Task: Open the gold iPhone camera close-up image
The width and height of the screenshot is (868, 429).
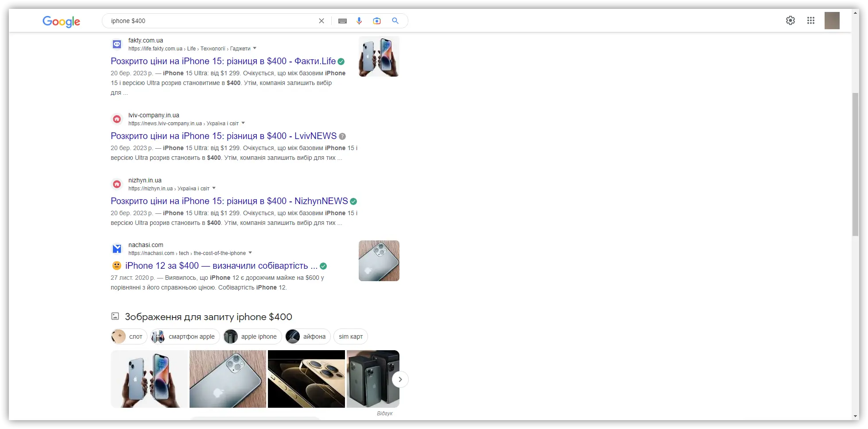Action: 306,379
